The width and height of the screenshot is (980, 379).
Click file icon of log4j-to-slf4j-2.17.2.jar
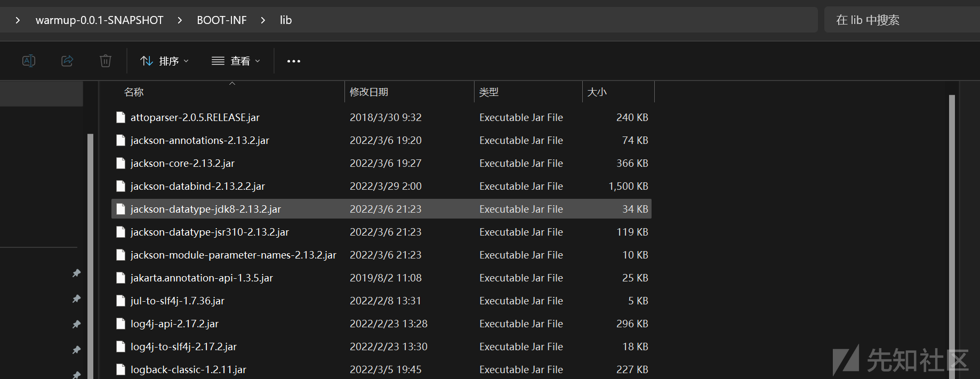[121, 346]
